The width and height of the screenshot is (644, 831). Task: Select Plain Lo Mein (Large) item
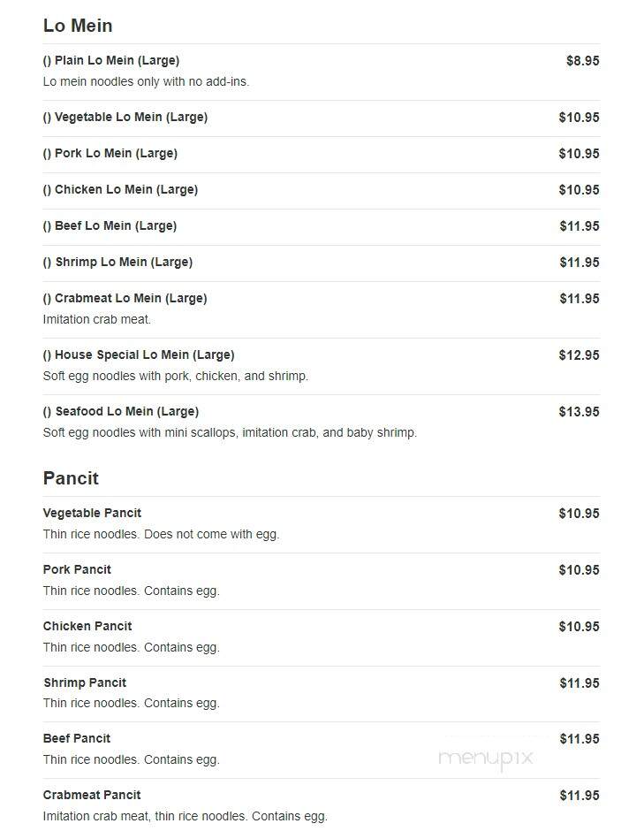(321, 72)
